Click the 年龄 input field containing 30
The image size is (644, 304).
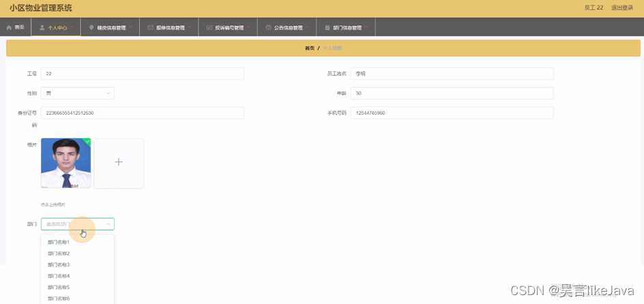pos(452,94)
